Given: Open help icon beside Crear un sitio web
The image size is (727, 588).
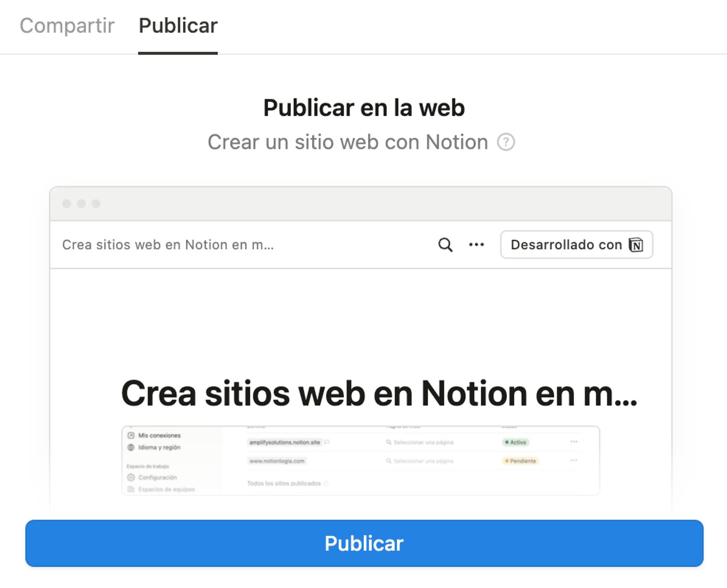Looking at the screenshot, I should (506, 142).
